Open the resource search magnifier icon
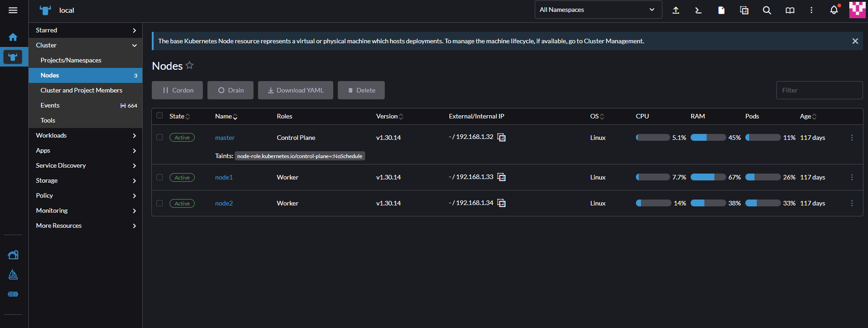868x328 pixels. 767,10
